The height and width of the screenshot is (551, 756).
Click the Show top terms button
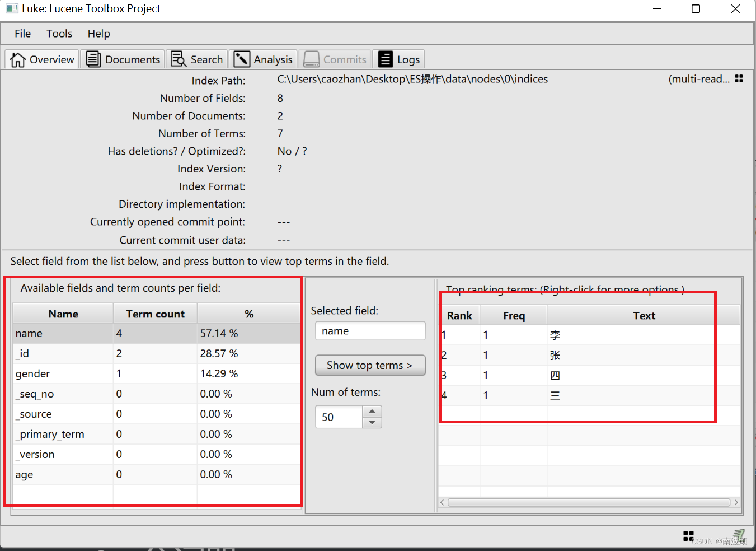point(370,365)
